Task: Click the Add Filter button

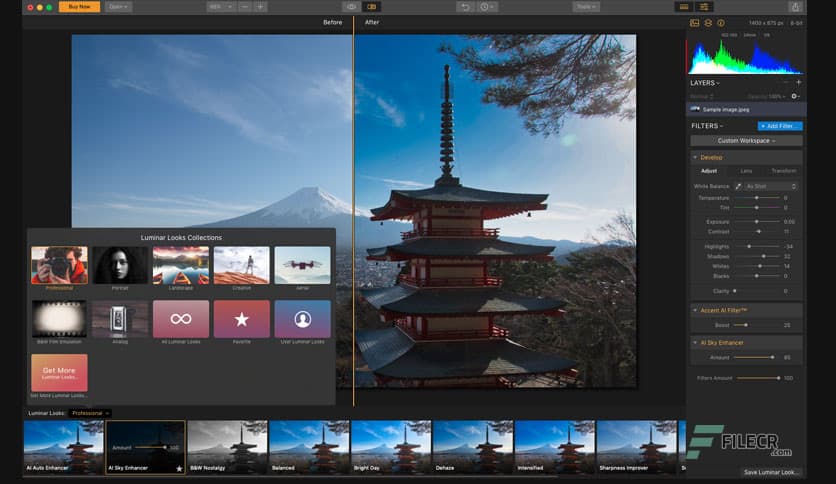Action: tap(780, 126)
